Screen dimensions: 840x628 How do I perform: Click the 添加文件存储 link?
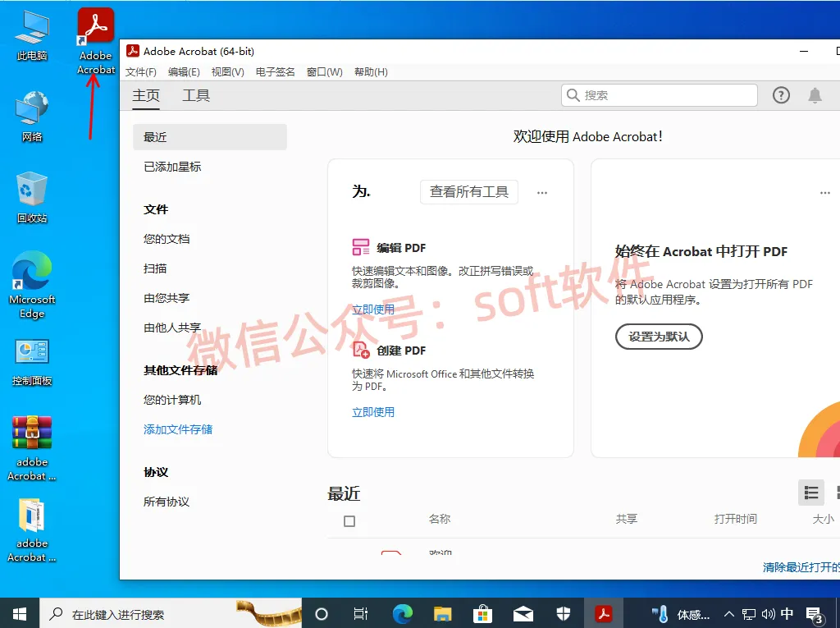pyautogui.click(x=178, y=429)
